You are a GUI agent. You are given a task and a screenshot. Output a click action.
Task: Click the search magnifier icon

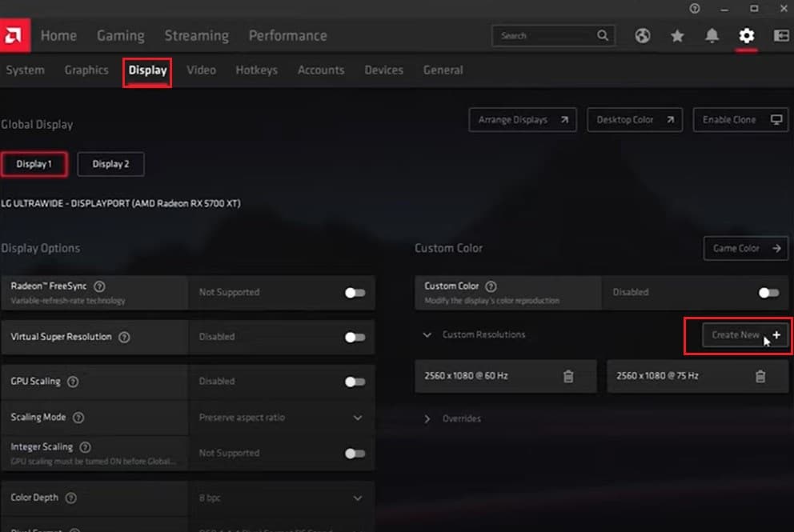[603, 35]
